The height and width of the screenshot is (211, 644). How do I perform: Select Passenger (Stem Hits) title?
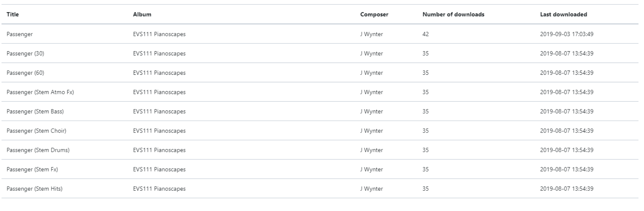[x=34, y=188]
